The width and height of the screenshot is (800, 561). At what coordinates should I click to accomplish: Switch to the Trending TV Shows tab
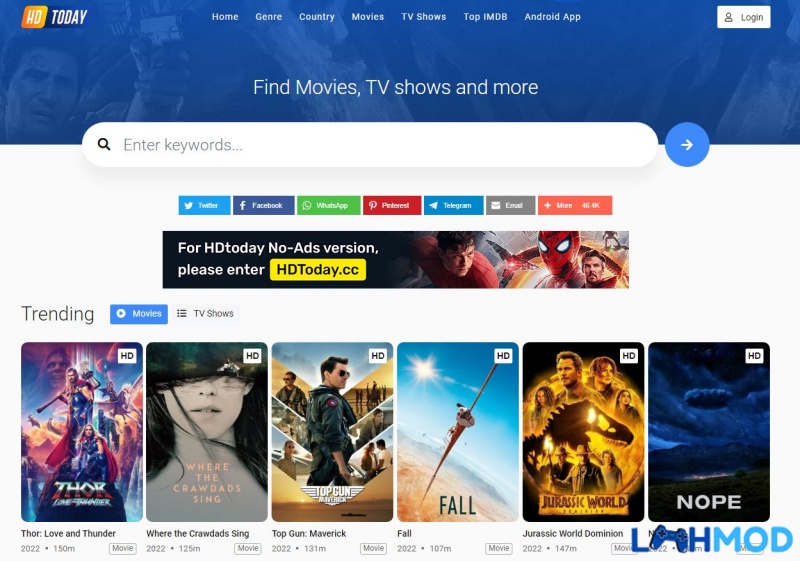pos(205,314)
